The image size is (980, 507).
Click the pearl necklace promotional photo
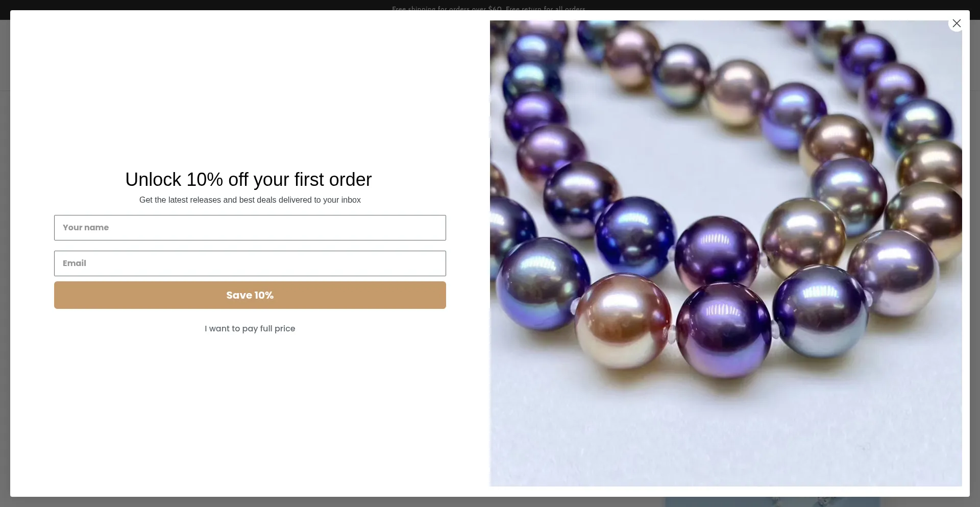(726, 253)
